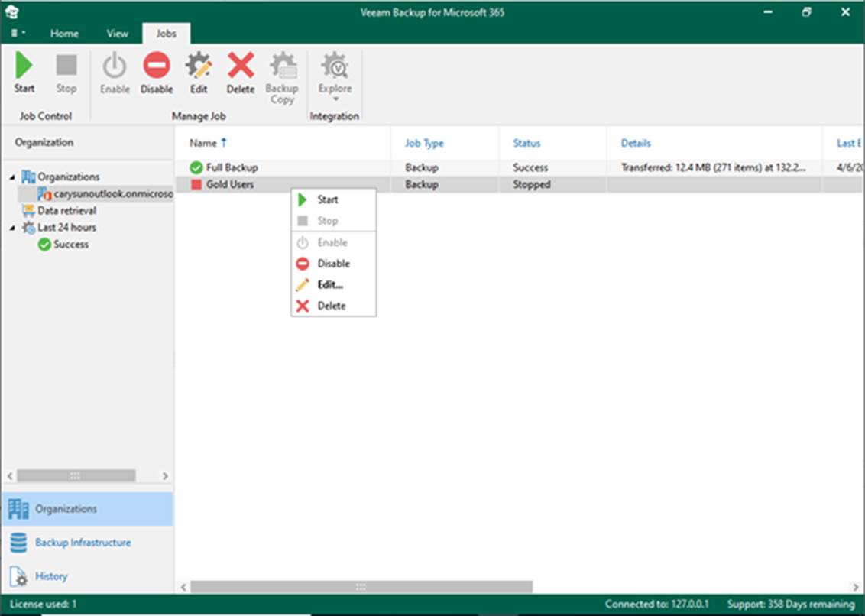This screenshot has width=865, height=616.
Task: Select Last 24 hours tree item
Action: coord(59,228)
